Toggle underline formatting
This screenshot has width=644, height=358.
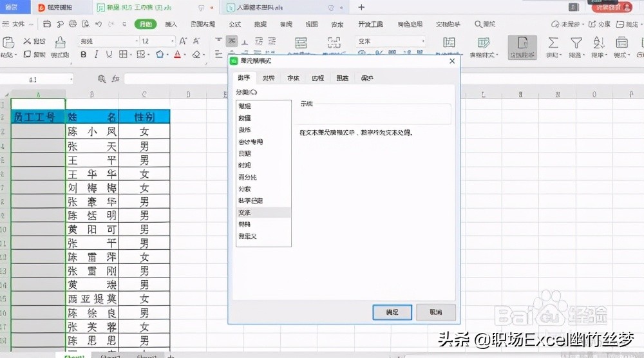pyautogui.click(x=109, y=54)
